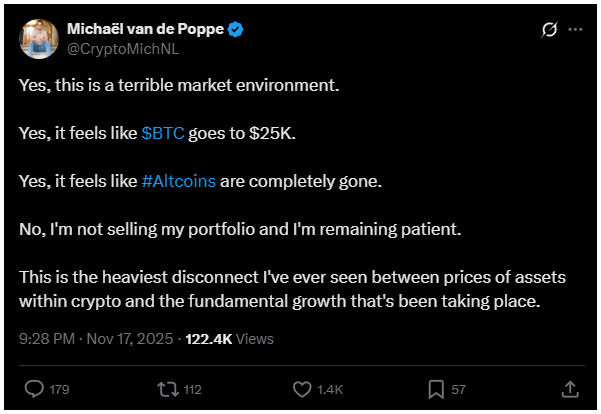Repost this tweet using the repost icon
The height and width of the screenshot is (414, 601).
coord(168,387)
